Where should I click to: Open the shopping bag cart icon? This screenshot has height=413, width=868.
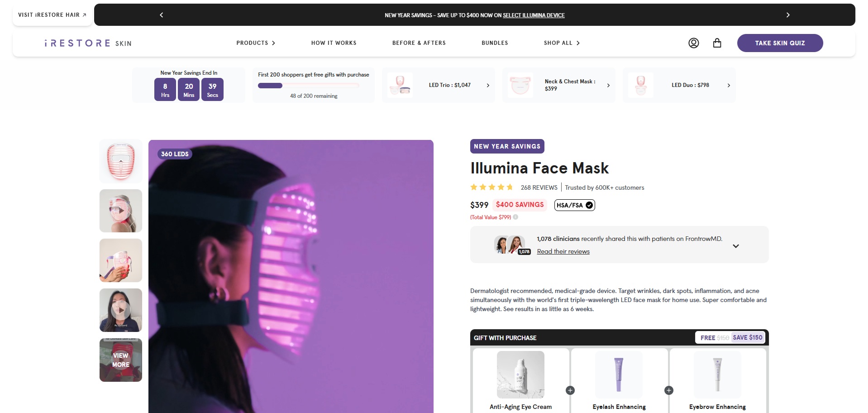[x=717, y=43]
